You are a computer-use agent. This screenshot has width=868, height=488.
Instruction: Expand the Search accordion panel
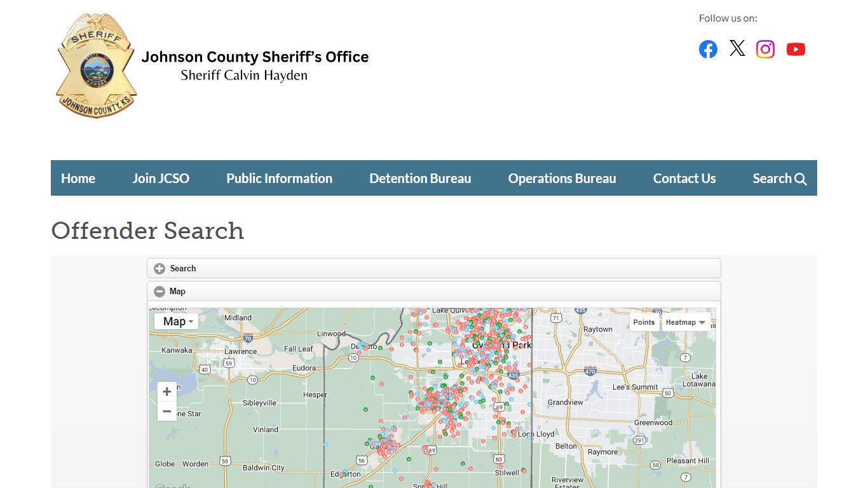[434, 268]
